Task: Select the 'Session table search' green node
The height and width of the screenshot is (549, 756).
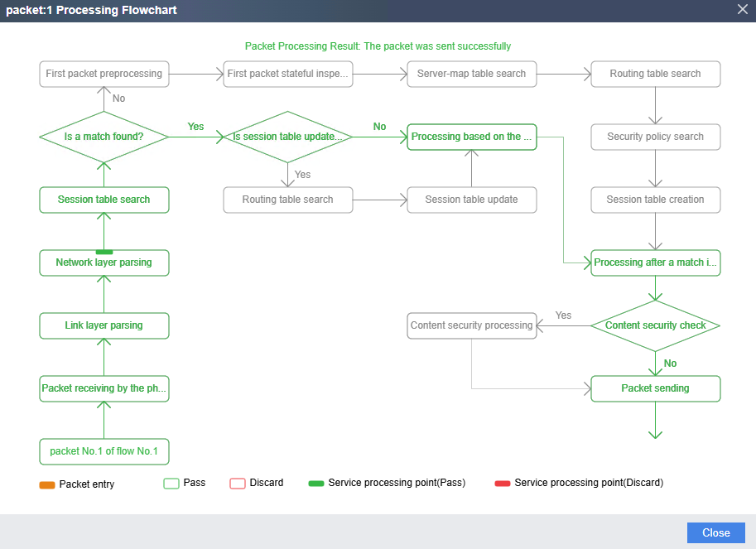Action: pyautogui.click(x=104, y=200)
